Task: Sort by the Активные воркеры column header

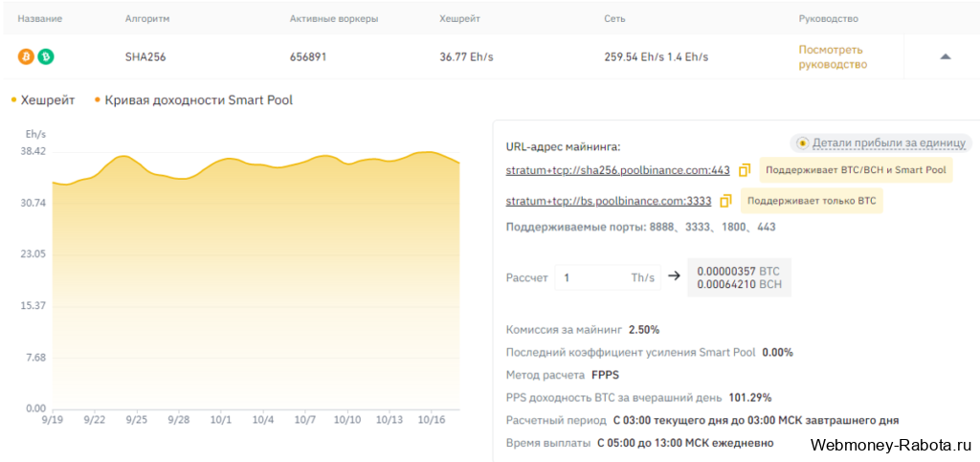Action: click(x=334, y=19)
